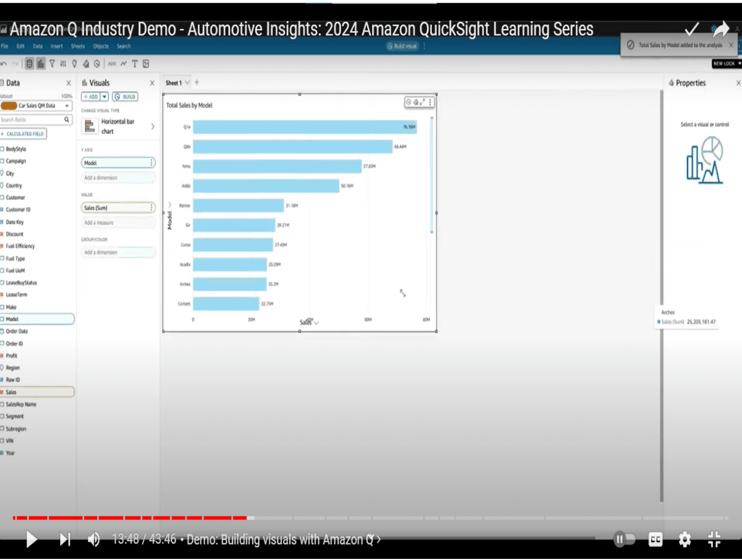Click the Text box T icon

135,64
